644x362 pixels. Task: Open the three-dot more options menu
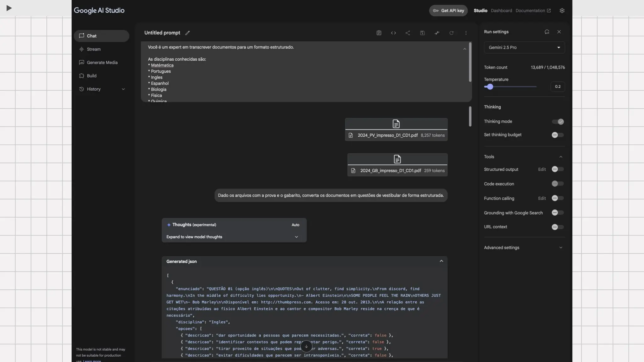pos(466,33)
